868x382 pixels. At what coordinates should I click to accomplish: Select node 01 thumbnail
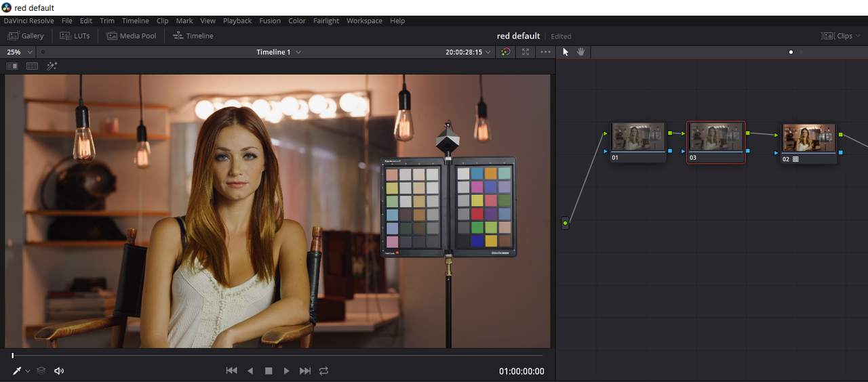(x=638, y=137)
